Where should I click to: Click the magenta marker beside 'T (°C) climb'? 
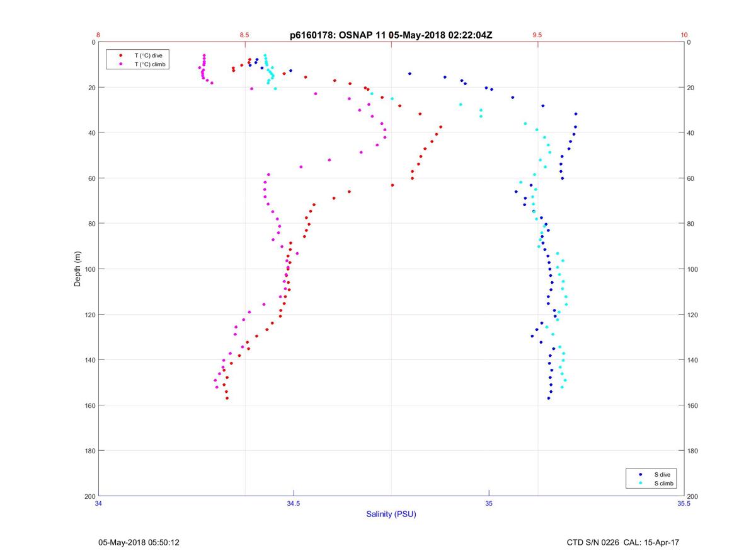pos(120,64)
